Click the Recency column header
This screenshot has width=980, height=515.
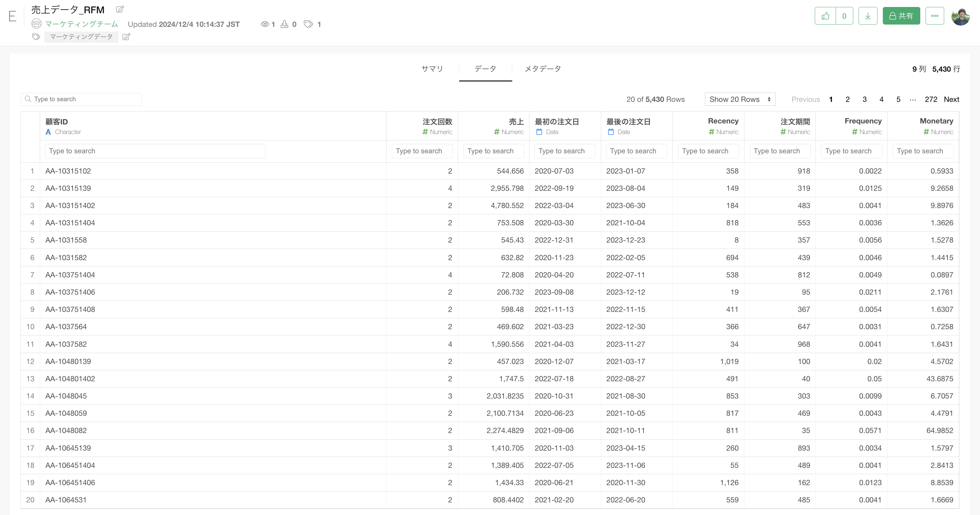723,121
